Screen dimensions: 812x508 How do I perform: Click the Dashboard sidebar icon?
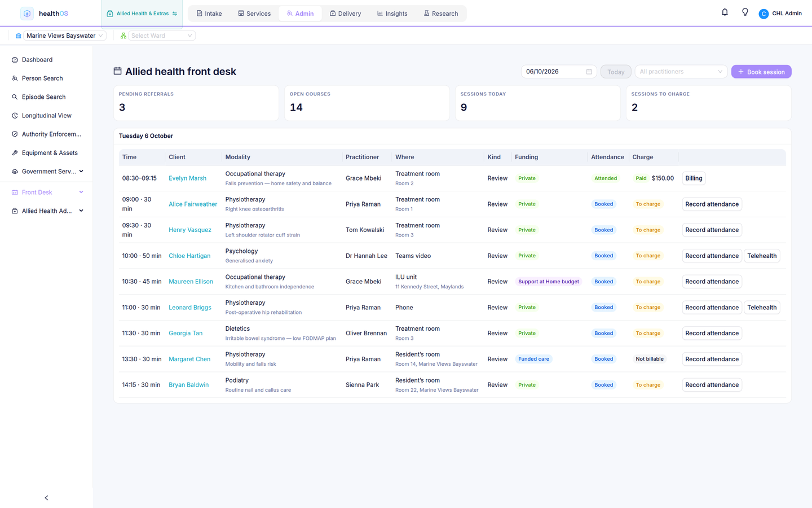pyautogui.click(x=15, y=60)
